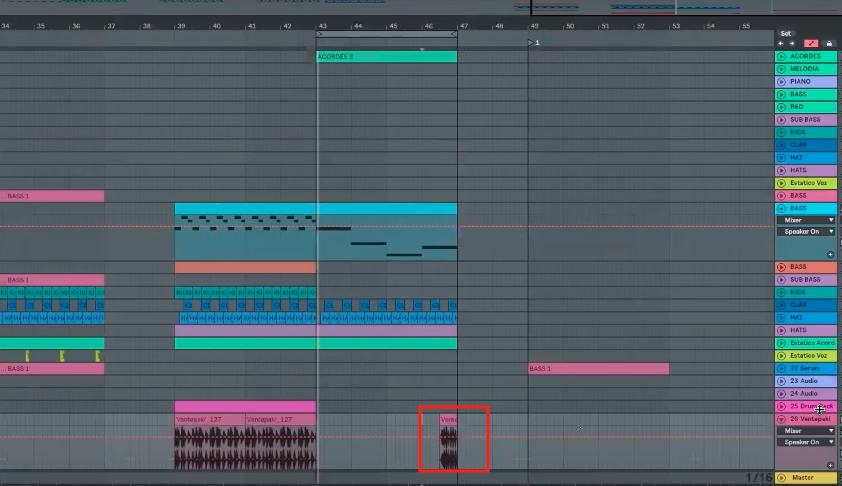
Task: Select the 23 Audio track name
Action: [804, 381]
